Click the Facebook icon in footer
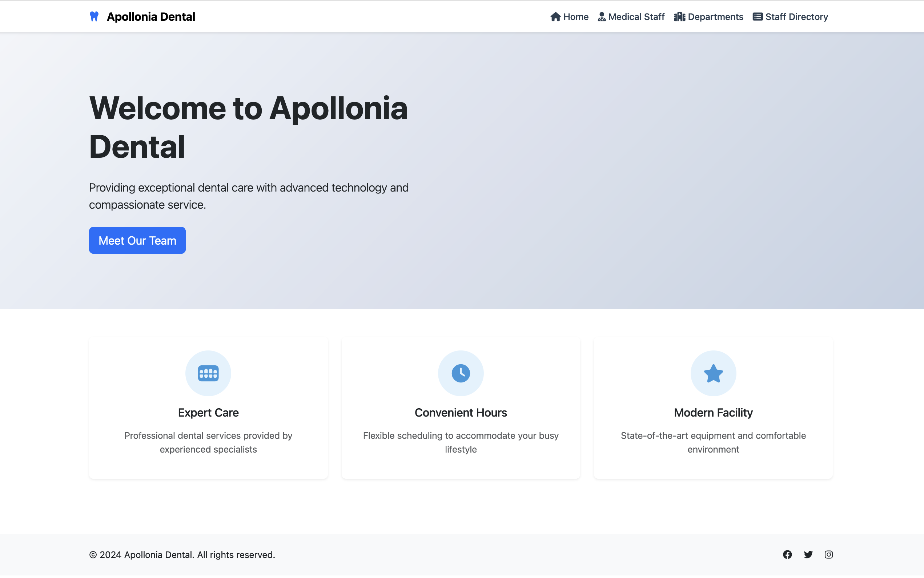This screenshot has width=924, height=578. [x=787, y=554]
